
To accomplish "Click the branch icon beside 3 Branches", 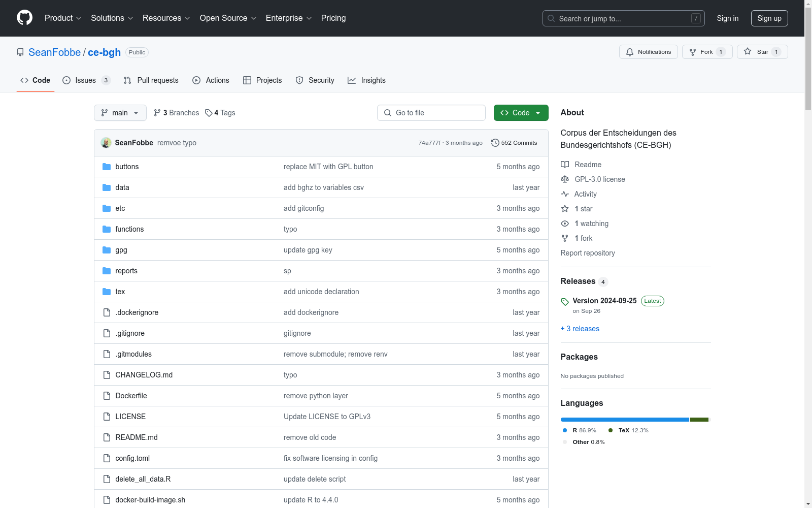I will (x=157, y=113).
